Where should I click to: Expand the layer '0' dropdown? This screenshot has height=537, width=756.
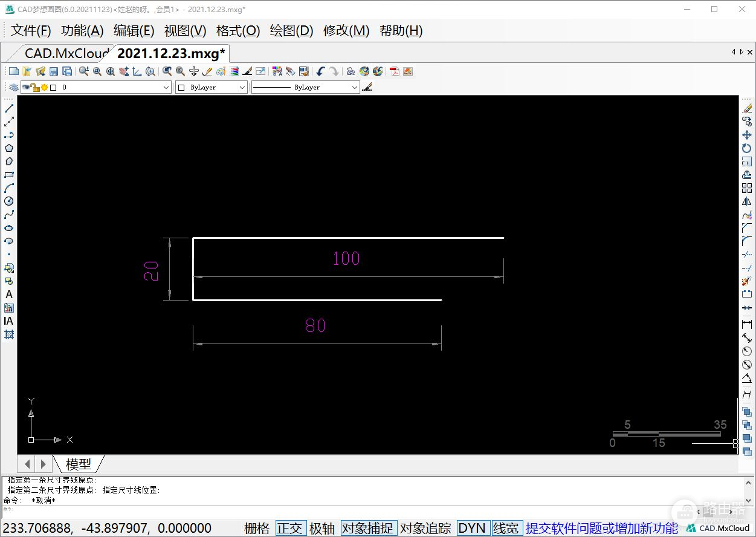pos(166,87)
